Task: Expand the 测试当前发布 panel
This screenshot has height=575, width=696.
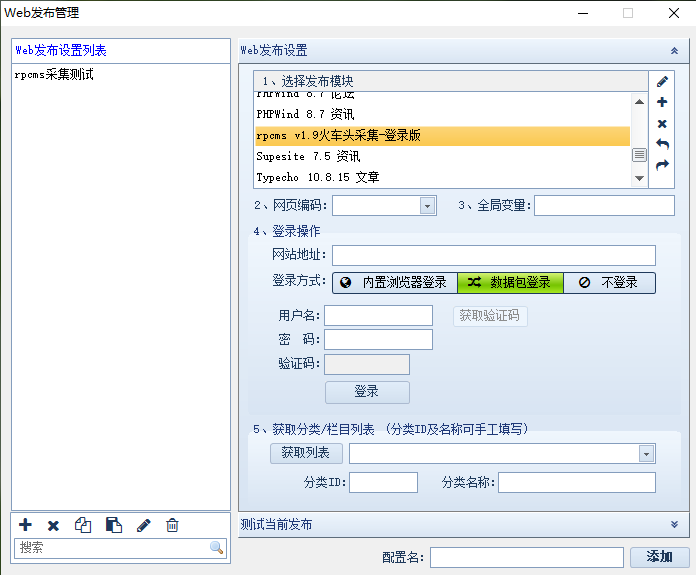Action: pyautogui.click(x=674, y=524)
